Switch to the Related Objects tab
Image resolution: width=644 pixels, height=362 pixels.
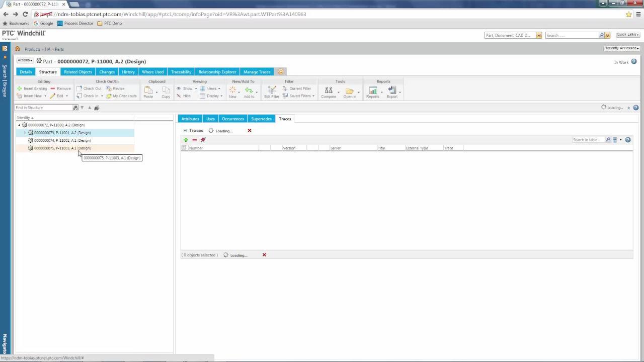[x=78, y=72]
